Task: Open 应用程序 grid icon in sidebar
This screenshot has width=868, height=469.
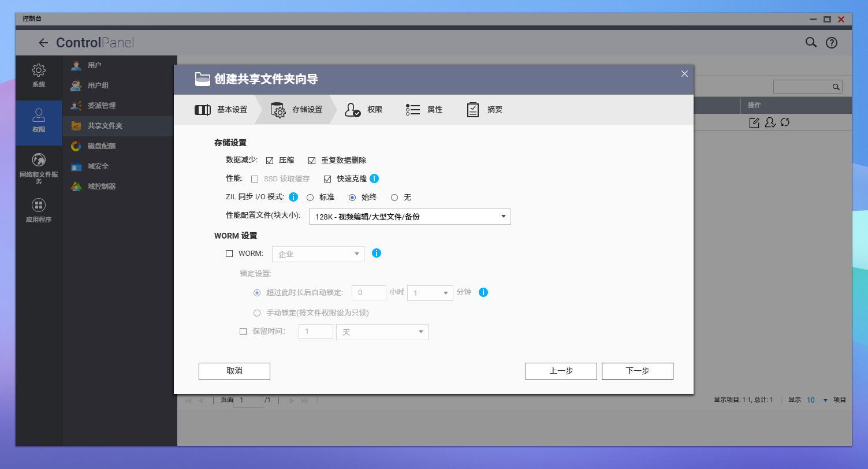Action: pyautogui.click(x=39, y=205)
